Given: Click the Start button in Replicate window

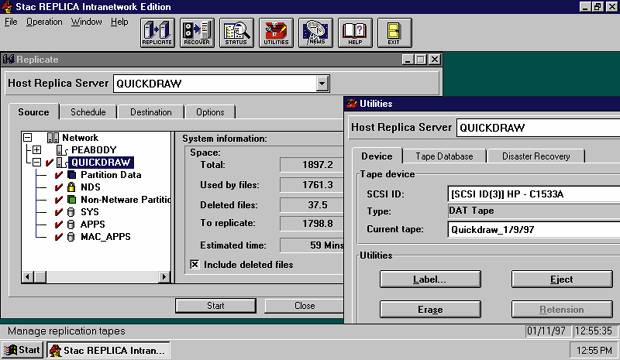Looking at the screenshot, I should pyautogui.click(x=215, y=306).
